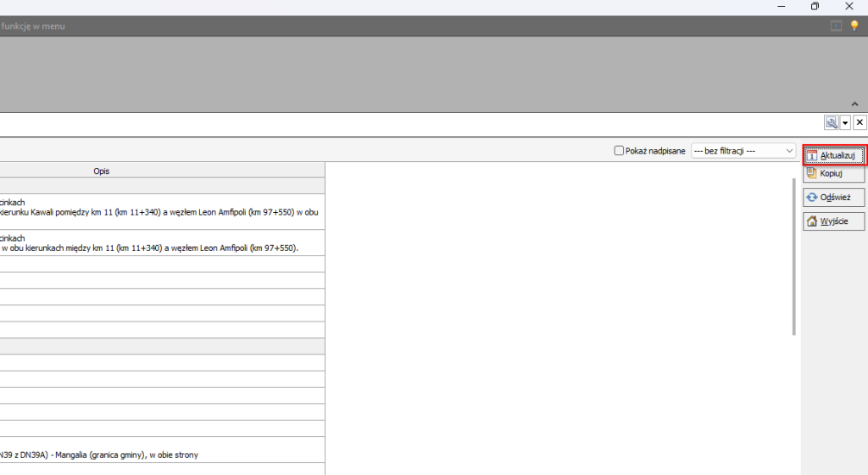Minimize the application window
Screen dimensions: 868x475
(x=780, y=7)
